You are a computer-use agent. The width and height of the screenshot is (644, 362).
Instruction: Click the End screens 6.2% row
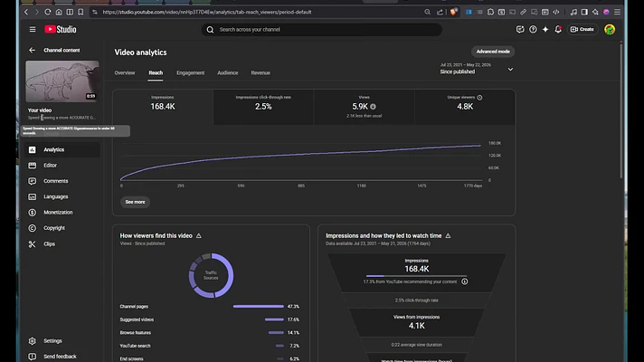210,358
